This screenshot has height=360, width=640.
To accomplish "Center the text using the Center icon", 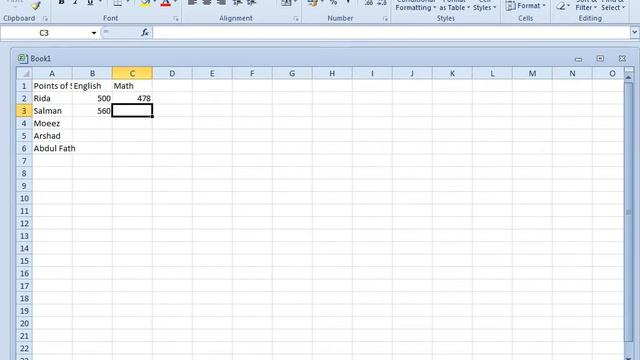I will [207, 3].
